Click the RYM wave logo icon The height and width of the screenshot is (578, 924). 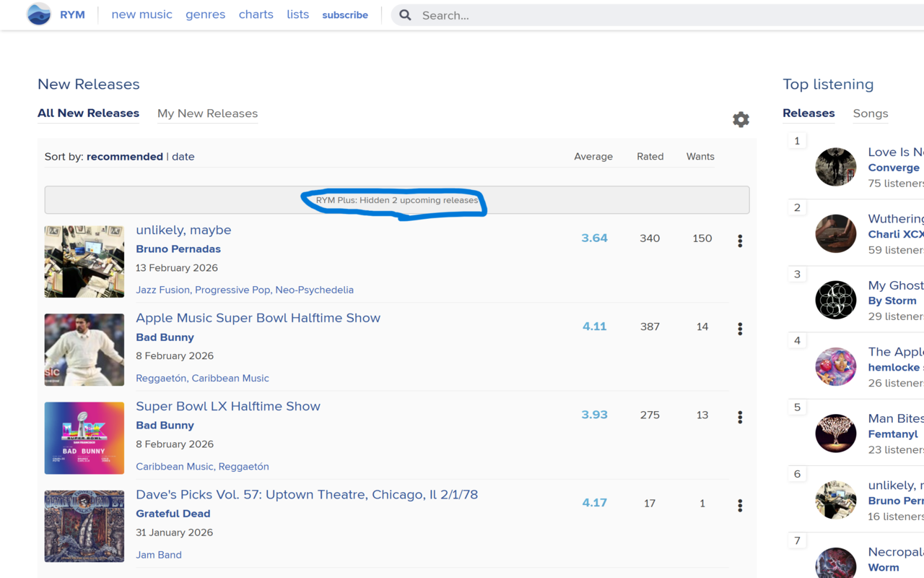click(x=39, y=14)
